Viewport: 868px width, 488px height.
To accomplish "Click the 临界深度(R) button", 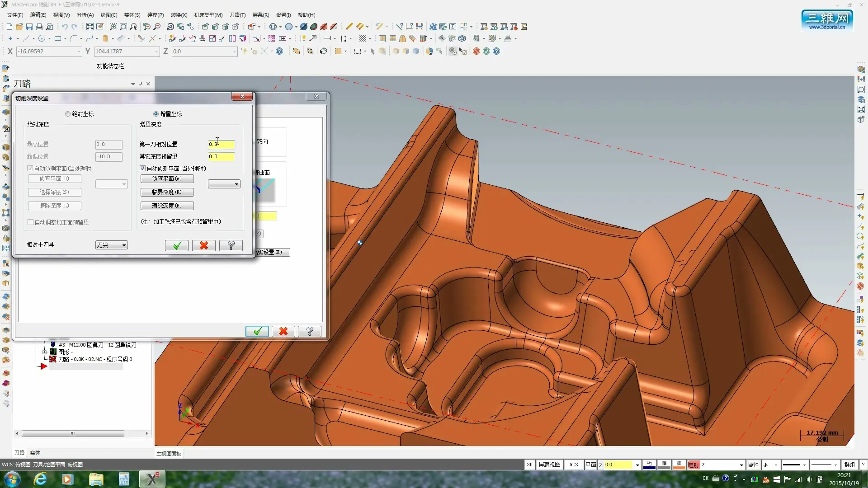I will pyautogui.click(x=167, y=192).
